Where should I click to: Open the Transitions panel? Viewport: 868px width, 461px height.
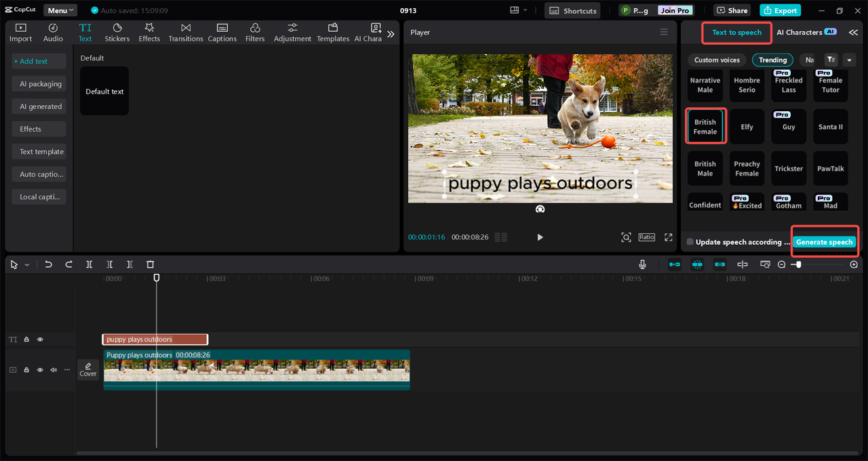186,33
